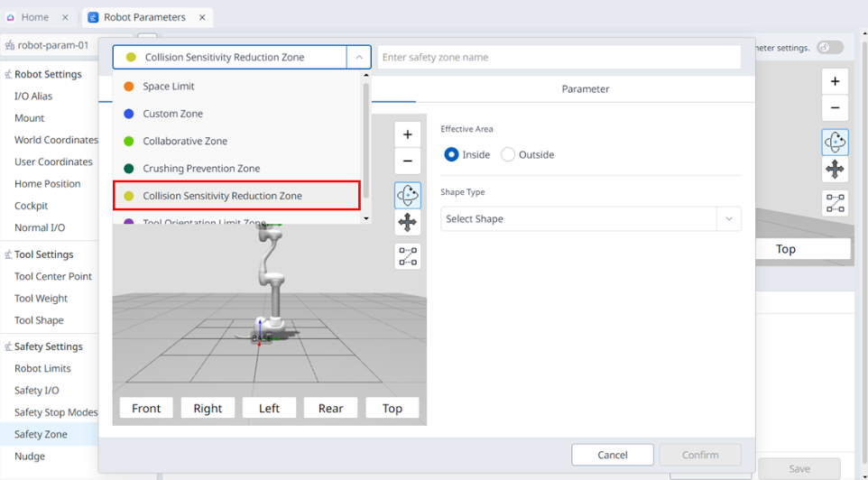The width and height of the screenshot is (868, 480).
Task: Select rotate view tool in dialog viewer
Action: pyautogui.click(x=407, y=196)
